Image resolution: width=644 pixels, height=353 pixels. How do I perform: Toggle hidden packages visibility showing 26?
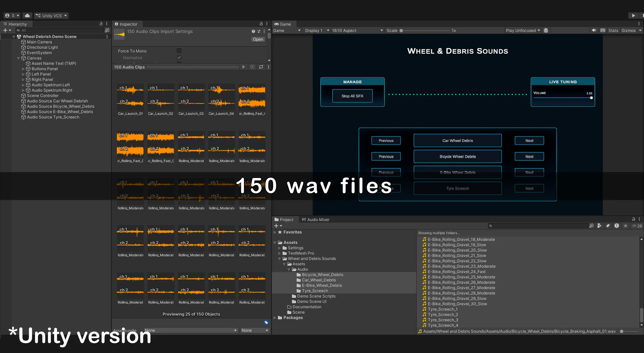pyautogui.click(x=637, y=226)
